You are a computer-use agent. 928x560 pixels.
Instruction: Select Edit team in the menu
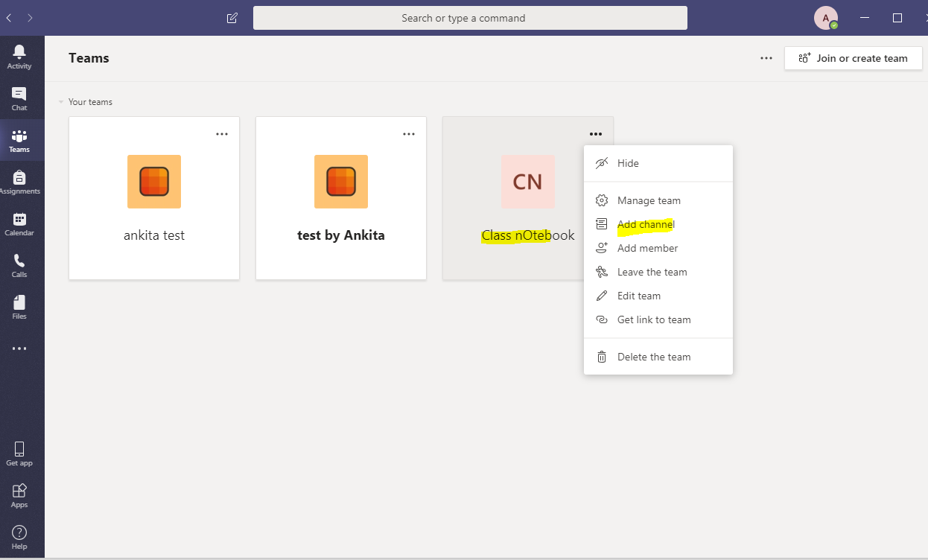(658, 296)
